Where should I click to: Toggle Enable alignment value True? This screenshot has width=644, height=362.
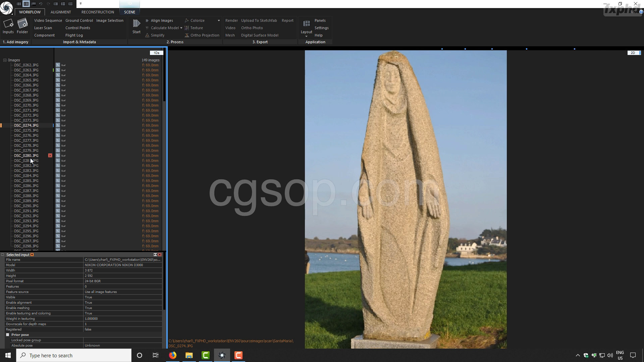[89, 303]
